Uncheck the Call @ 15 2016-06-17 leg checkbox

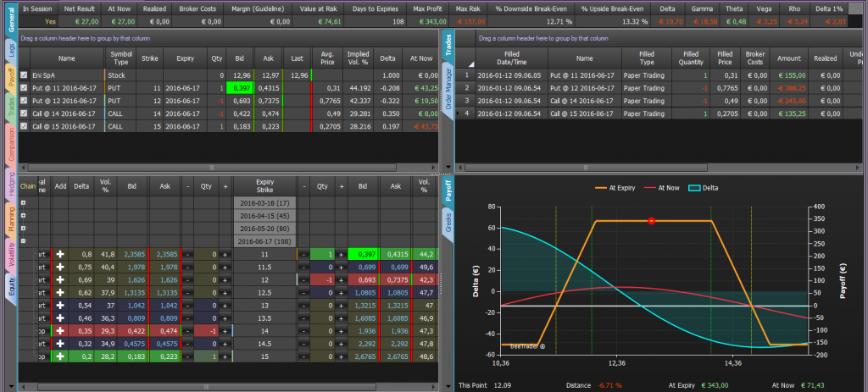(24, 126)
